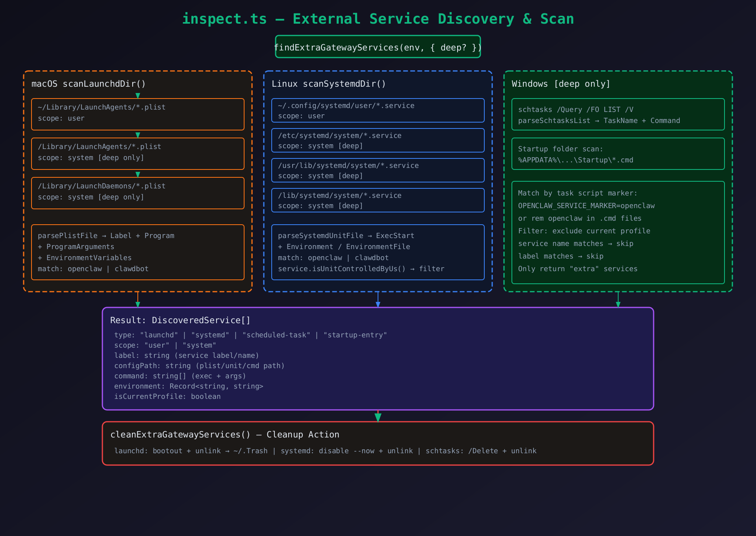This screenshot has height=536, width=756.
Task: Click the /etc/systemd/system service box
Action: (378, 141)
